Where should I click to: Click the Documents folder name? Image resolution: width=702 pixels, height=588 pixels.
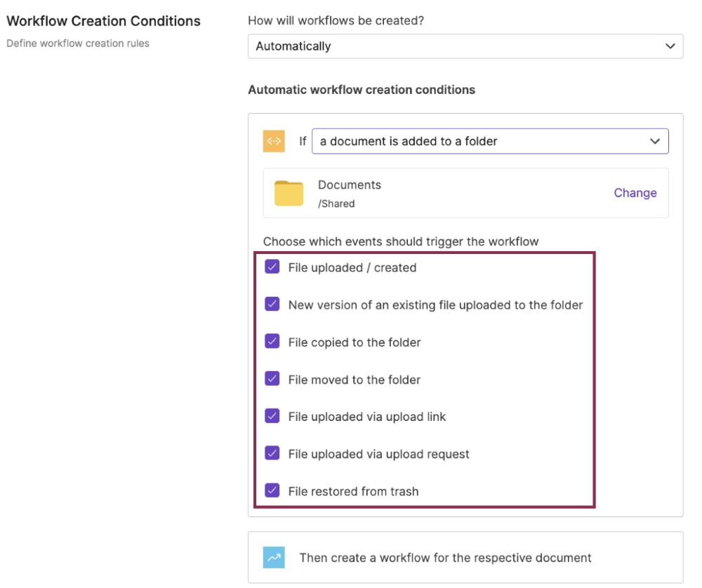(x=350, y=185)
